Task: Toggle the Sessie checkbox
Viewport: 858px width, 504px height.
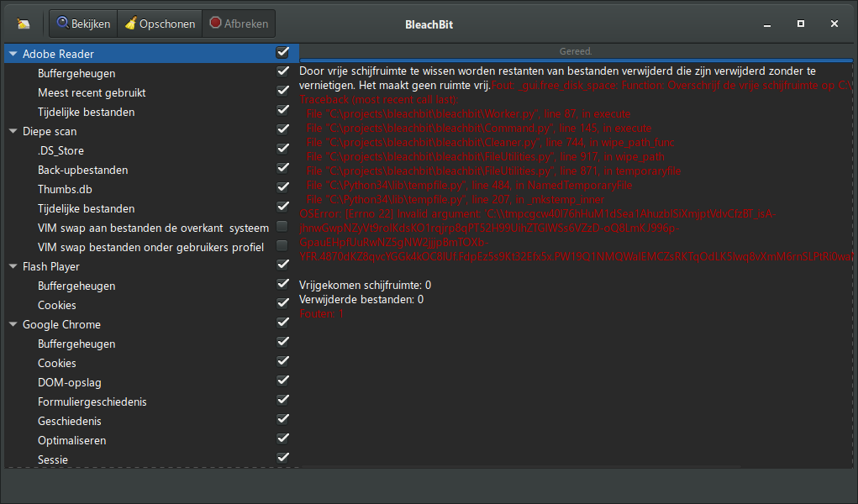Action: [x=282, y=458]
